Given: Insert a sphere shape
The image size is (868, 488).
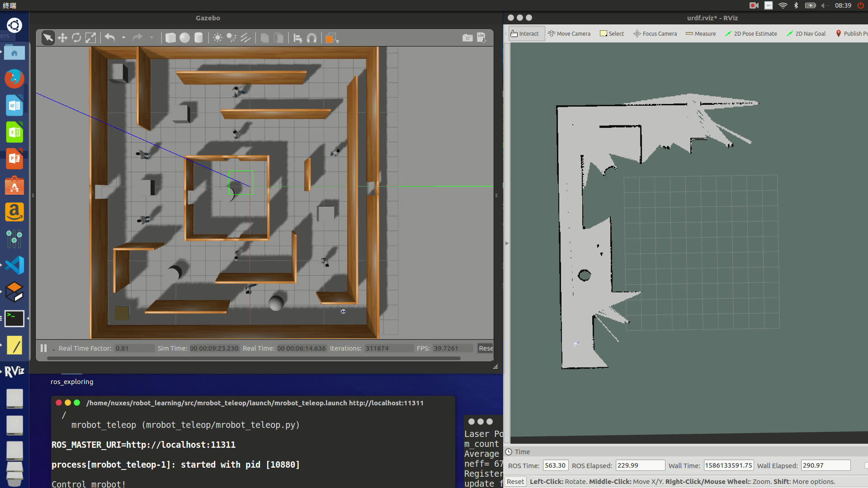Looking at the screenshot, I should pyautogui.click(x=184, y=38).
